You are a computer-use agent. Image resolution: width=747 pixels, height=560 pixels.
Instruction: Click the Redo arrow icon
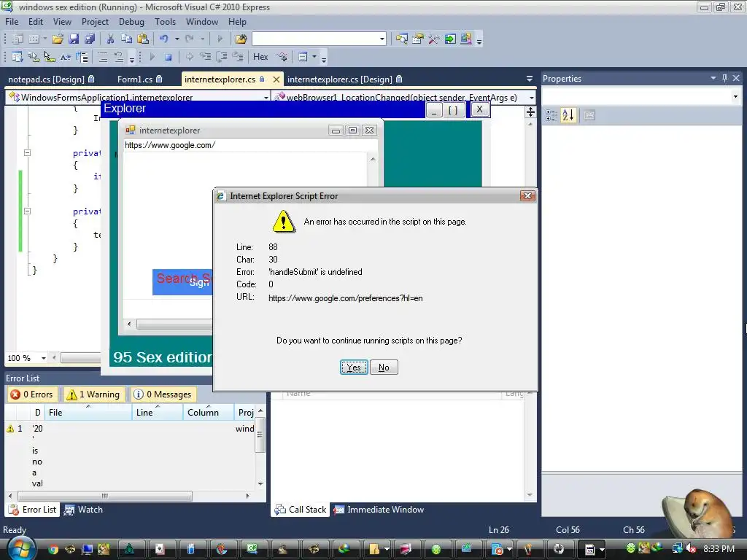[190, 39]
